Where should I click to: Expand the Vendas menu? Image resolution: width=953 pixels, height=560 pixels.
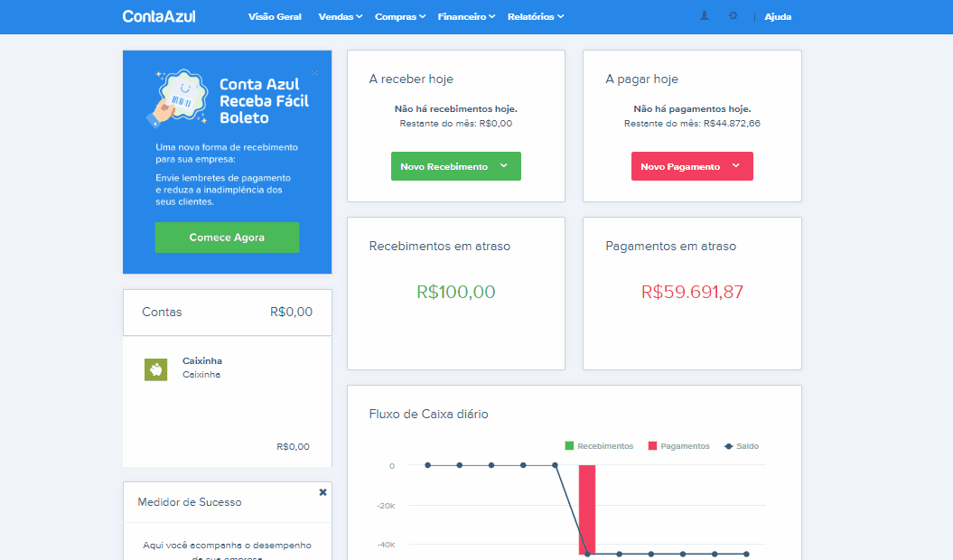point(341,16)
